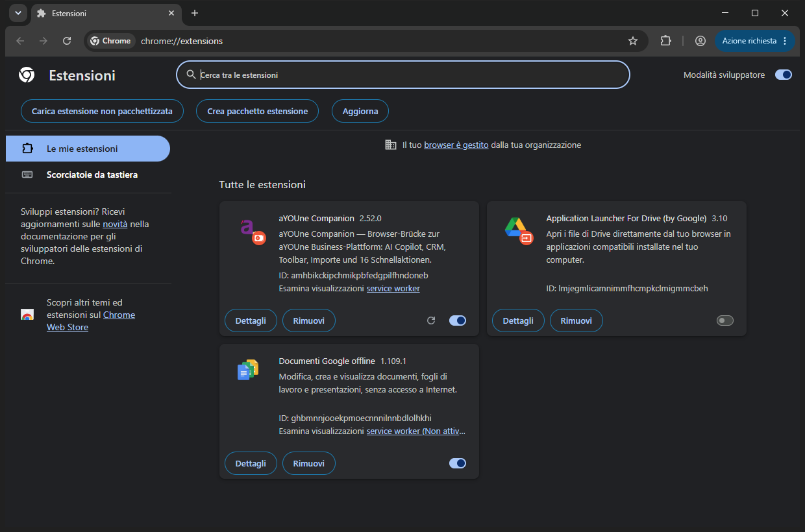The width and height of the screenshot is (805, 532).
Task: Open the Chrome Web Store link
Action: click(91, 321)
